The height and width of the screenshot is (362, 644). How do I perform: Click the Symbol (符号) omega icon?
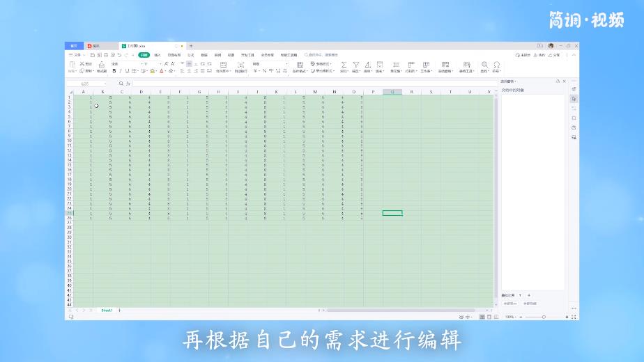pos(496,64)
